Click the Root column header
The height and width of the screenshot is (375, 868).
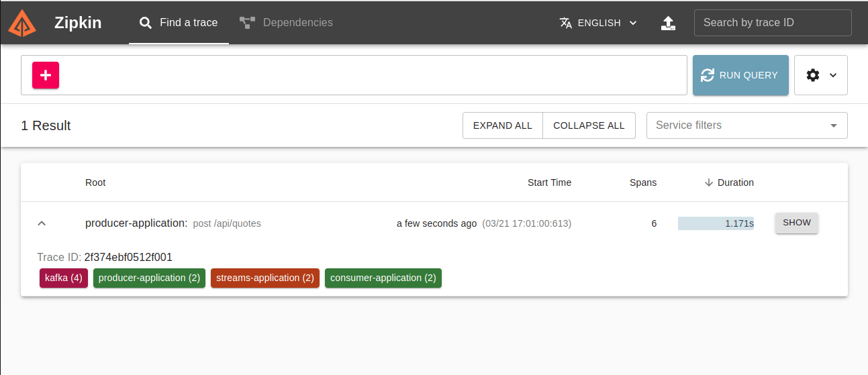tap(95, 182)
